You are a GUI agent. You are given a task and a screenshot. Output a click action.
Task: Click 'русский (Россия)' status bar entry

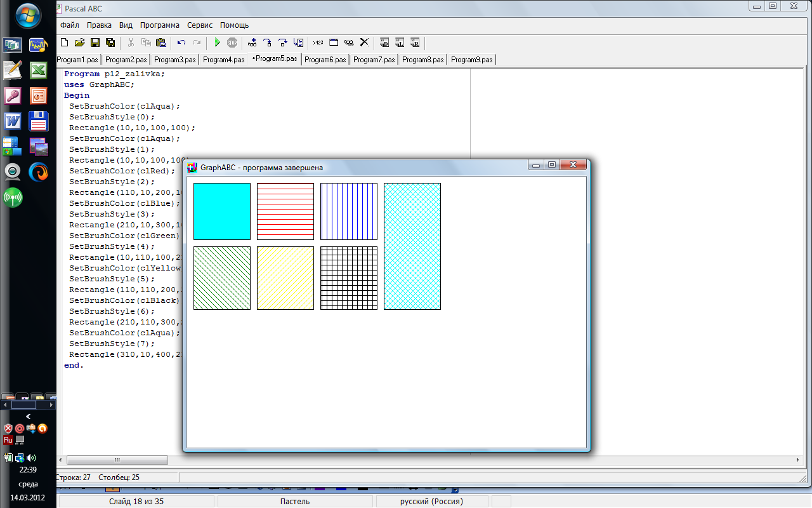(431, 501)
